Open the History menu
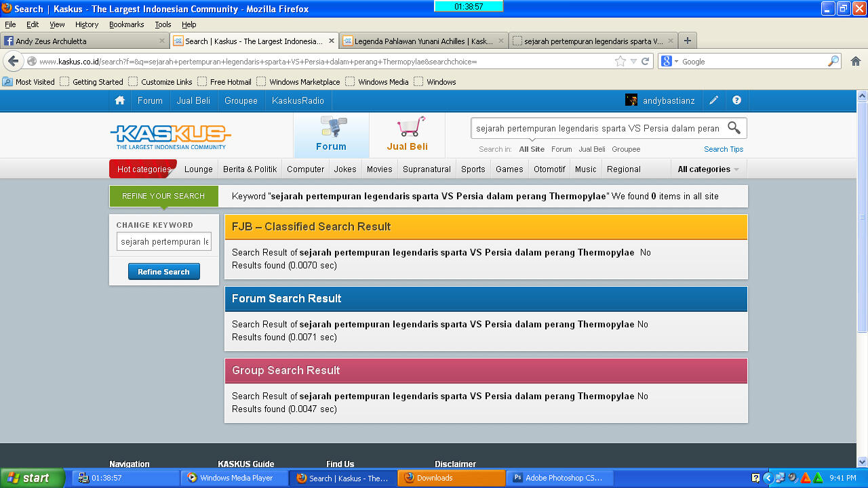The width and height of the screenshot is (868, 488). point(87,24)
